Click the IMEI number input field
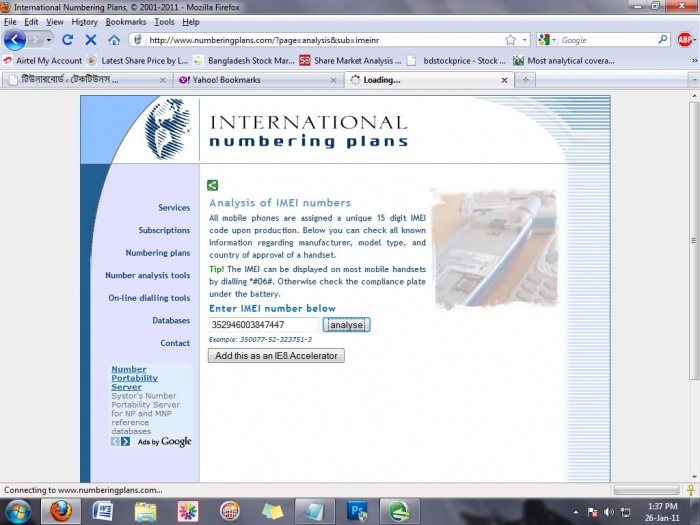The height and width of the screenshot is (525, 700). (x=264, y=325)
